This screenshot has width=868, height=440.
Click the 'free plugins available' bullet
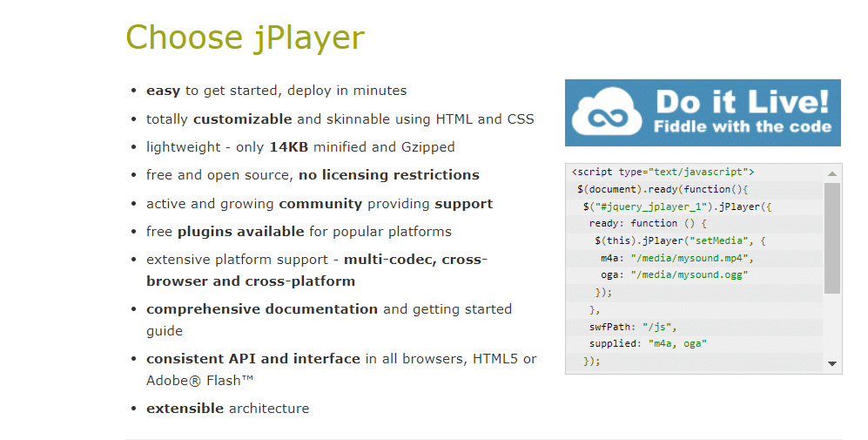tap(299, 232)
